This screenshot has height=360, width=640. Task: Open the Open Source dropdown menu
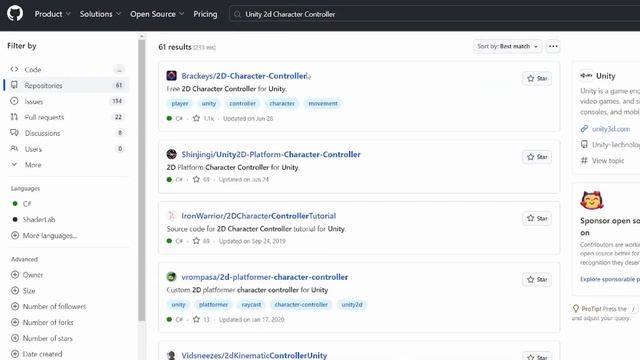pyautogui.click(x=157, y=14)
